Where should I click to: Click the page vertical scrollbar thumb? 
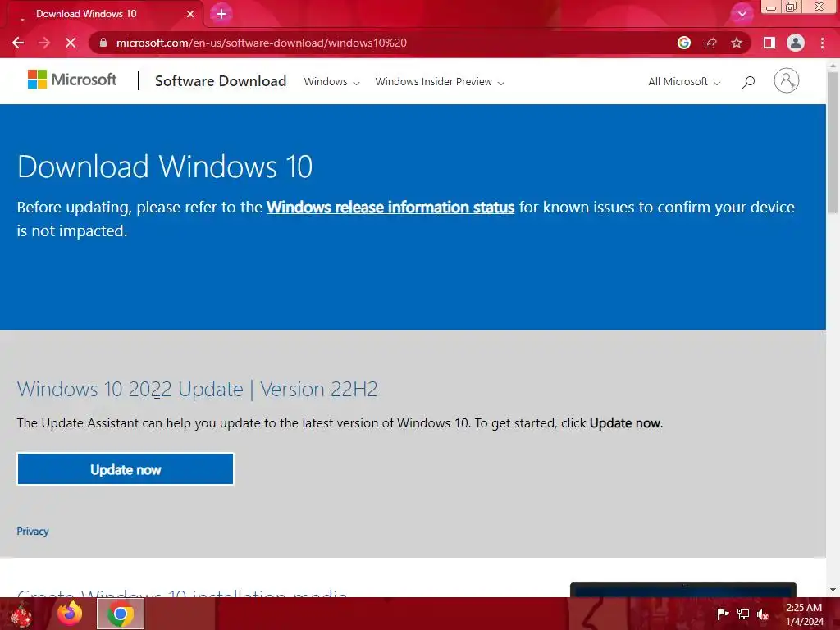point(833,141)
